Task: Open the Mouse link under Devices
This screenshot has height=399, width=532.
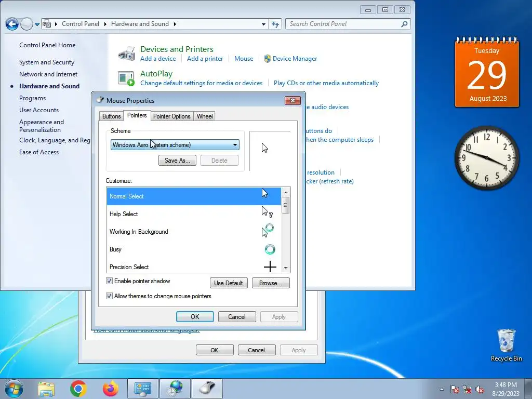Action: click(x=244, y=59)
